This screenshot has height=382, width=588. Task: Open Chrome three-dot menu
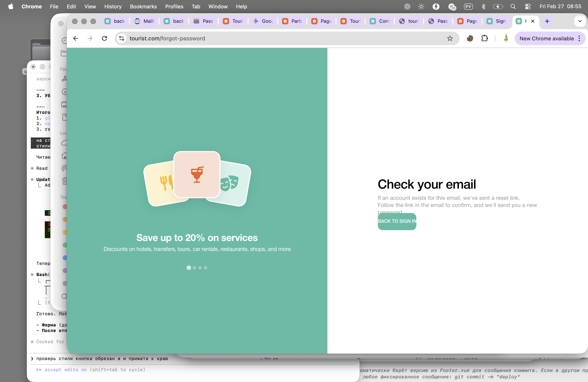click(x=579, y=38)
